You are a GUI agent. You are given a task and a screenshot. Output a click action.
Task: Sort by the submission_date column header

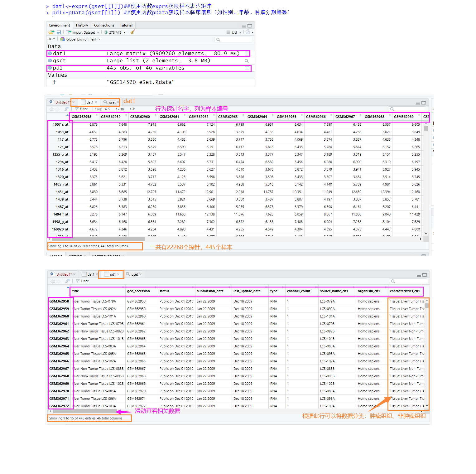click(213, 291)
